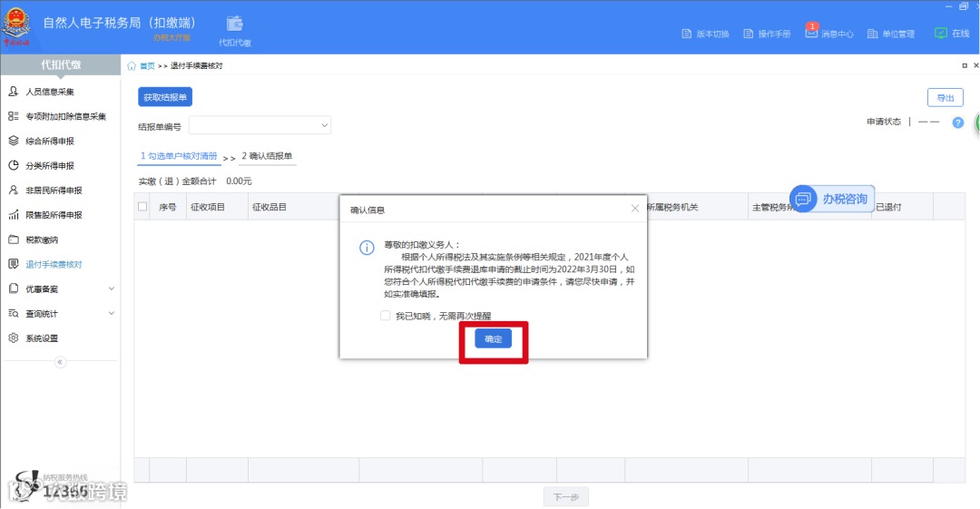980x509 pixels.
Task: Click 退付手续费核对 icon in sidebar
Action: 13,264
